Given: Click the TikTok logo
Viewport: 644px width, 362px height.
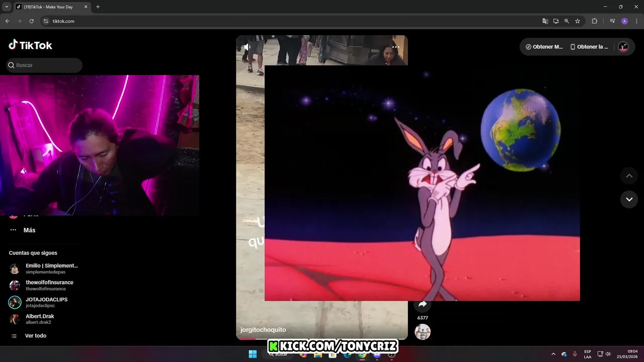Looking at the screenshot, I should tap(30, 45).
